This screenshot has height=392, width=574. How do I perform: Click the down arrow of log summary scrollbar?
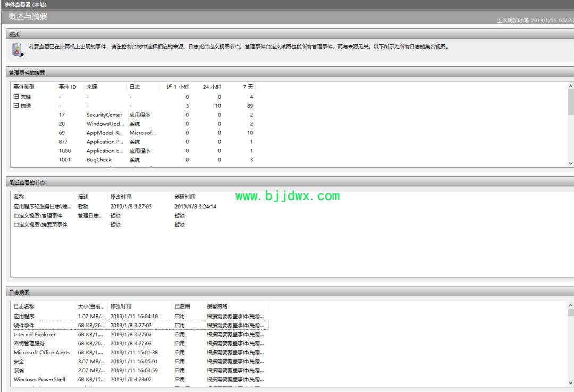[571, 383]
